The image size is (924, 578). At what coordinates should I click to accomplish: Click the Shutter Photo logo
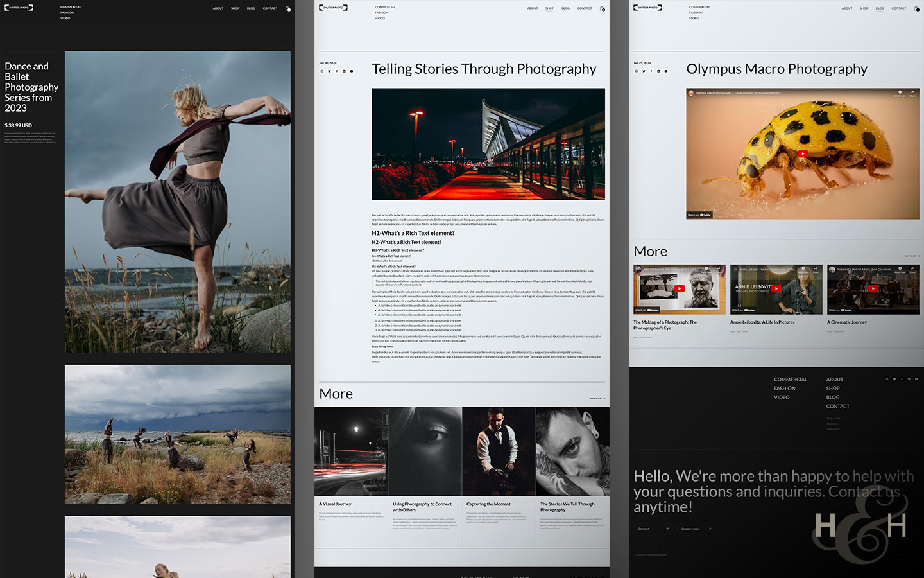[x=332, y=7]
